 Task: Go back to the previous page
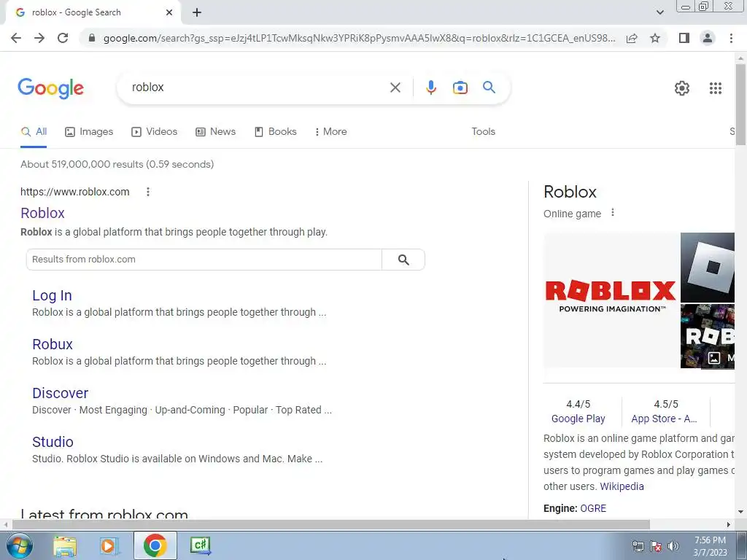click(16, 38)
